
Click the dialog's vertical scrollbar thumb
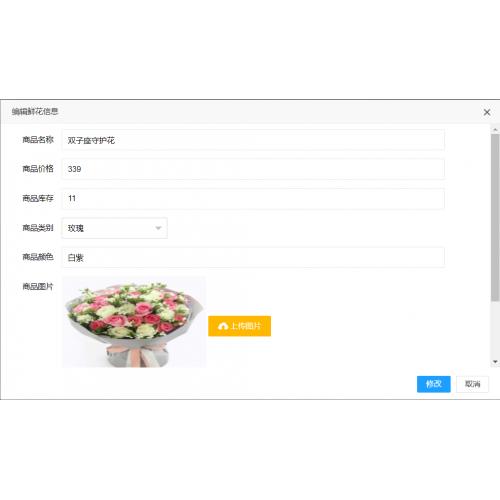[x=495, y=218]
